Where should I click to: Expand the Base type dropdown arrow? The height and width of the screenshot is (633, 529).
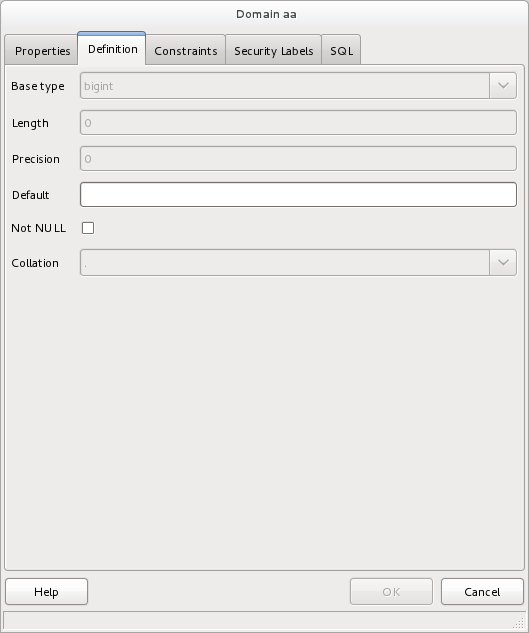(x=503, y=86)
